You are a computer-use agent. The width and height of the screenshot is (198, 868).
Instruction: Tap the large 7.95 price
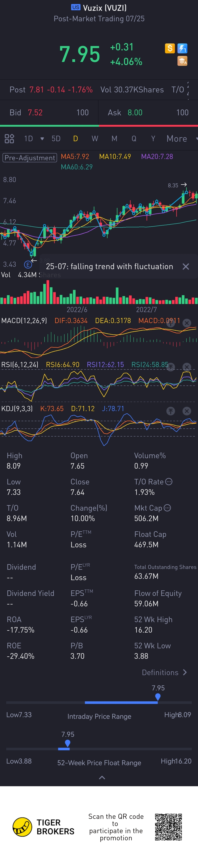click(80, 54)
